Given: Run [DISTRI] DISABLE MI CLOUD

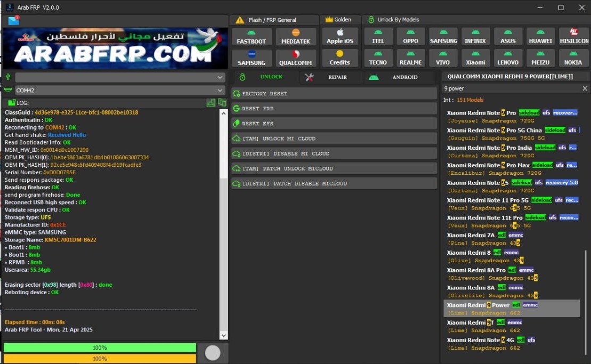Looking at the screenshot, I should click(x=334, y=153).
